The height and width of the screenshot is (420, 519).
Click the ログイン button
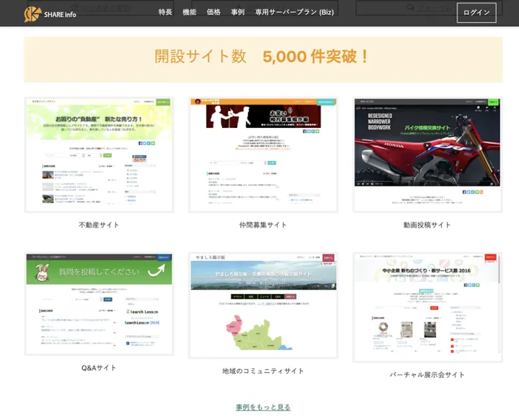coord(476,13)
